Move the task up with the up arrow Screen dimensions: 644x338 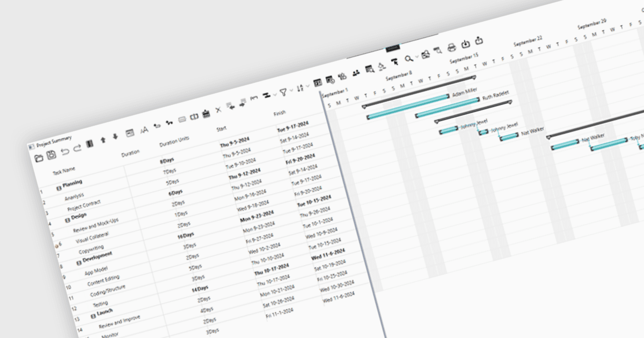coord(103,139)
